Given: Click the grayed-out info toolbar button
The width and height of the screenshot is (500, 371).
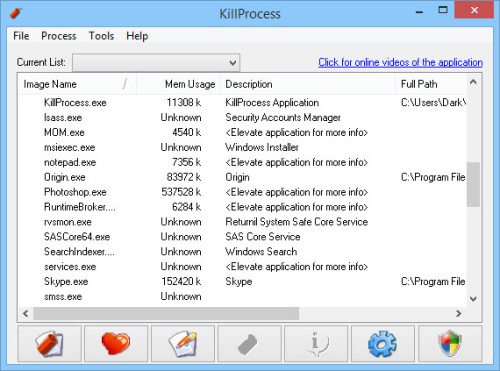Looking at the screenshot, I should tap(316, 344).
